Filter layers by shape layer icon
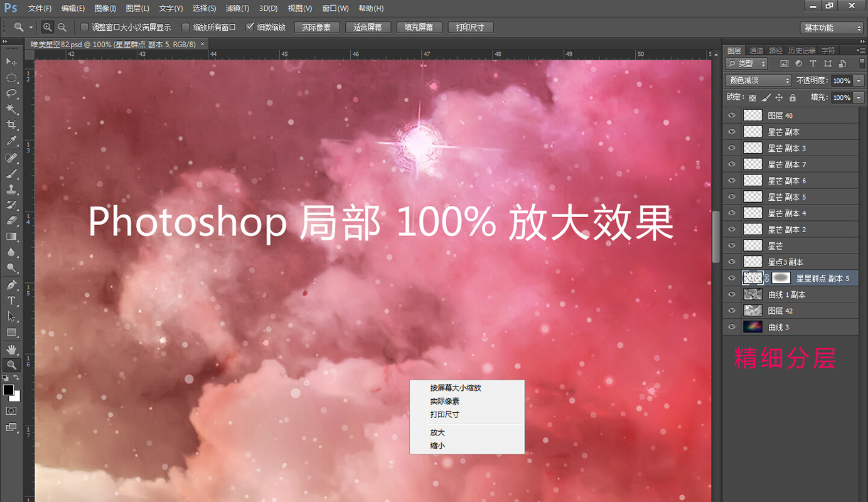 click(828, 64)
